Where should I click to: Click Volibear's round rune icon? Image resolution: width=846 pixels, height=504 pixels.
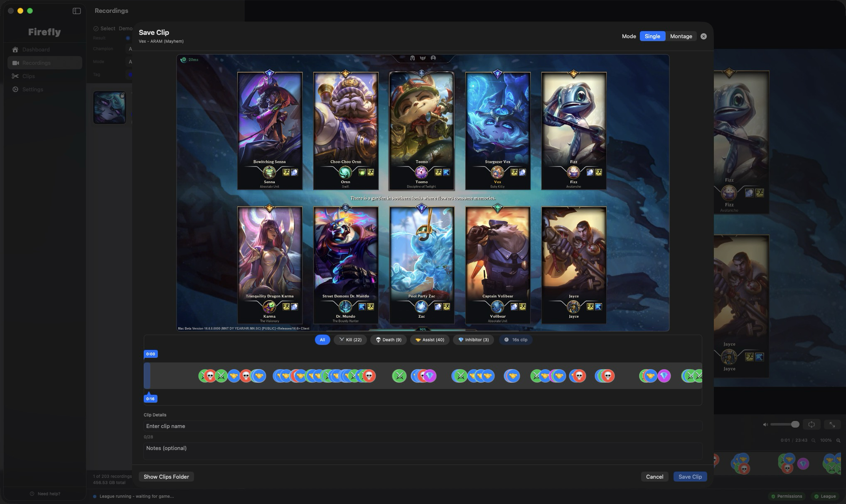[497, 306]
